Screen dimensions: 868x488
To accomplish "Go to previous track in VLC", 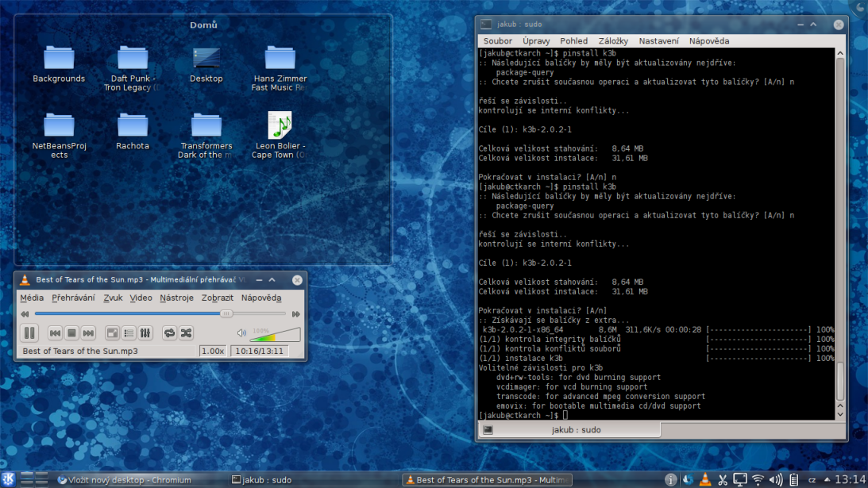I will tap(55, 333).
